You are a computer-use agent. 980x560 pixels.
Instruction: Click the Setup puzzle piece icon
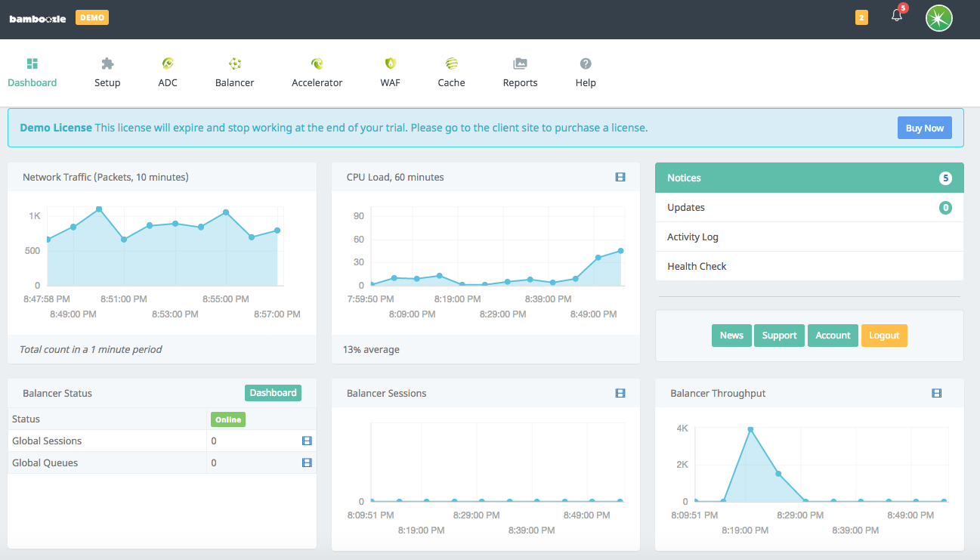107,63
